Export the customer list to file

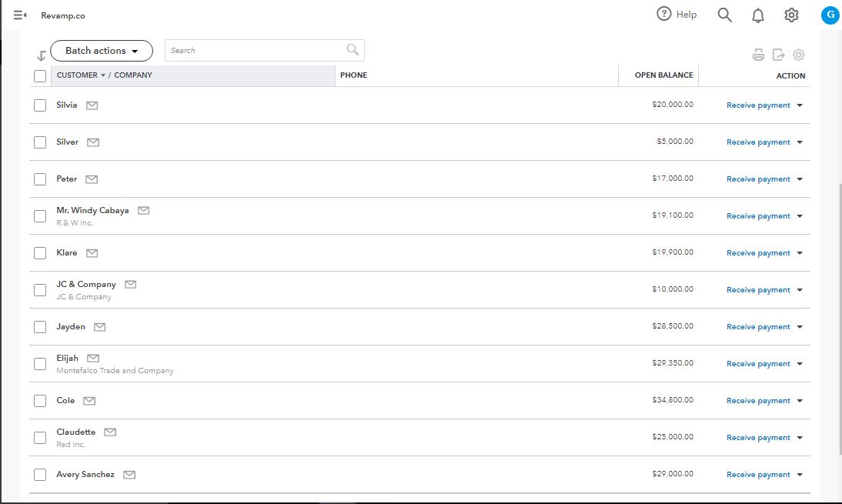click(x=778, y=55)
